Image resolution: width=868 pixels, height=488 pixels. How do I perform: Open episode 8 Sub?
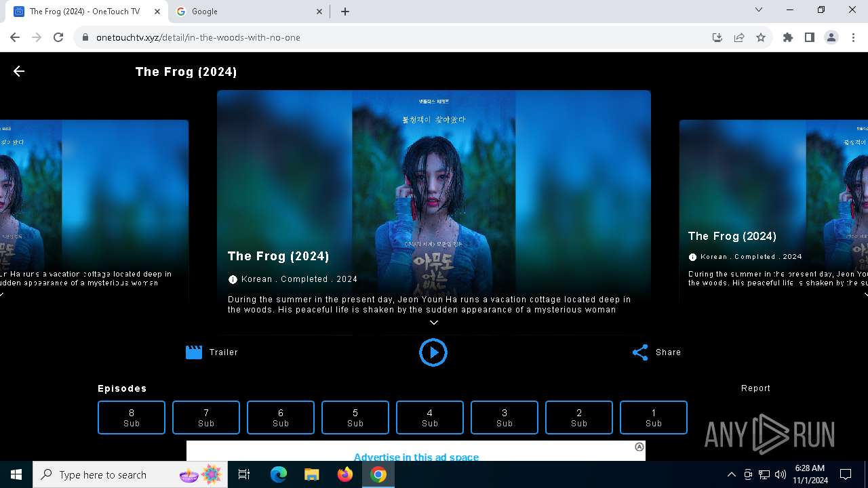pyautogui.click(x=132, y=418)
